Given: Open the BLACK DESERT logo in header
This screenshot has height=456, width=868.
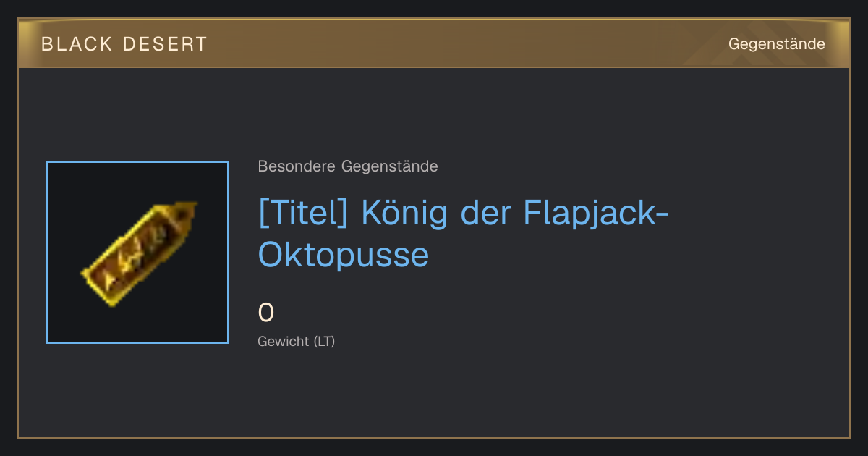Looking at the screenshot, I should click(124, 44).
